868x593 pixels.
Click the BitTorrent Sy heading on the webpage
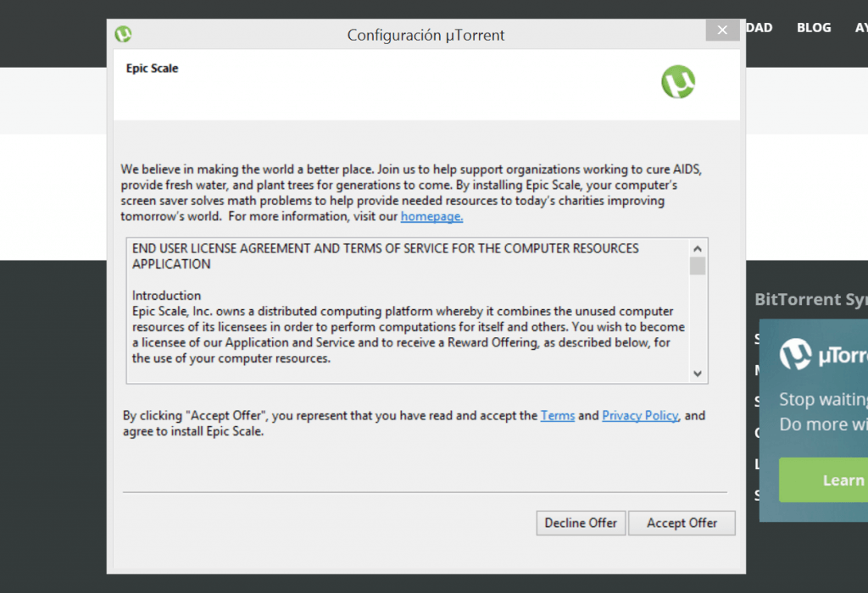pos(810,299)
